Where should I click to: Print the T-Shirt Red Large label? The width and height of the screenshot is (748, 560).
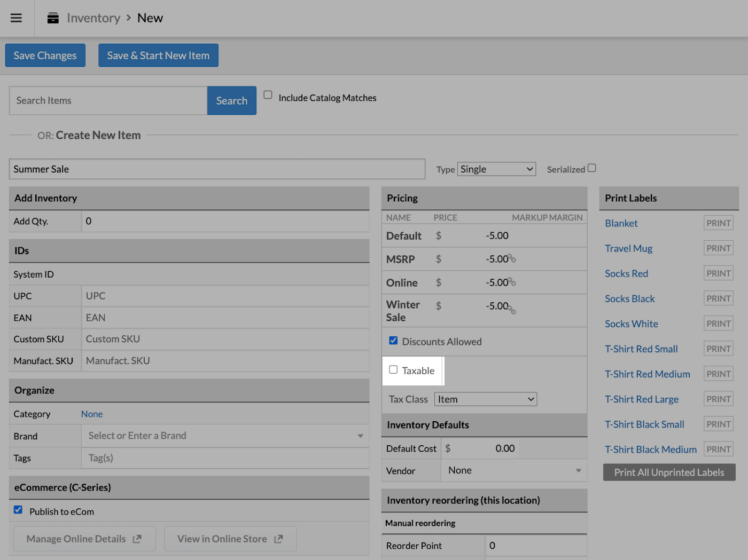click(x=719, y=399)
